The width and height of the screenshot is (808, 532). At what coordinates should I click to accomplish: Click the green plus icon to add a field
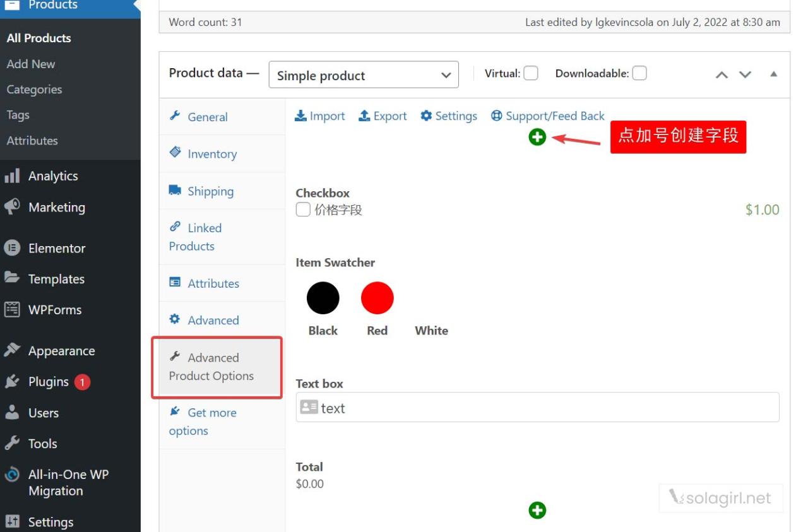tap(537, 136)
